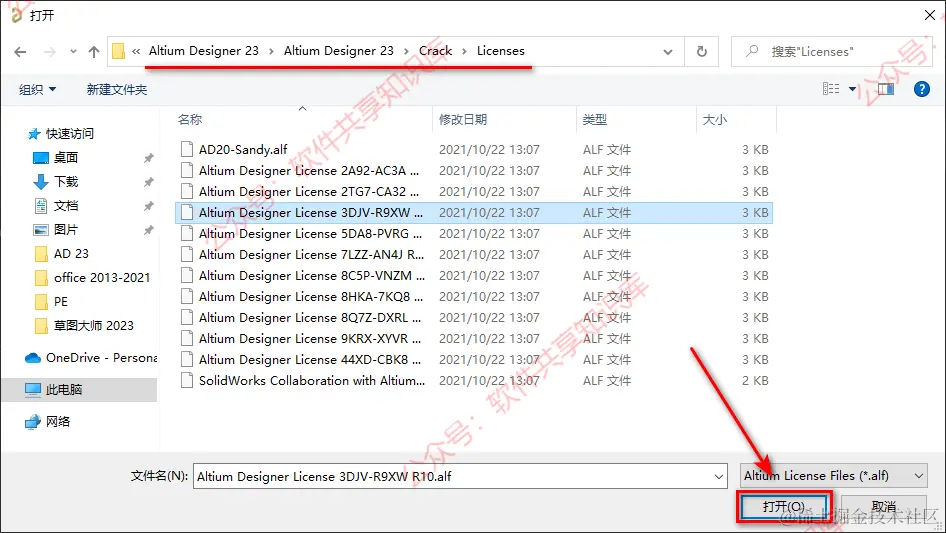Viewport: 946px width, 533px height.
Task: Sort by 大小 column header
Action: (x=736, y=120)
